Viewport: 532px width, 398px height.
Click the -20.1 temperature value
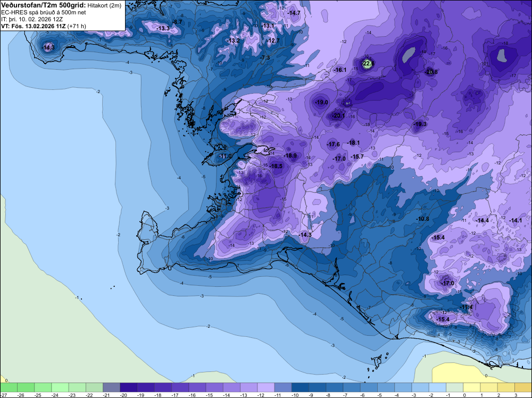coord(338,115)
